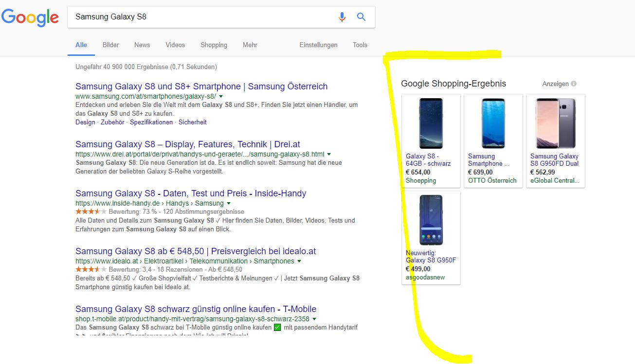Click the Neuwertig Galaxy S8 G950F product image
Screen dimensions: 635x364
[x=431, y=220]
